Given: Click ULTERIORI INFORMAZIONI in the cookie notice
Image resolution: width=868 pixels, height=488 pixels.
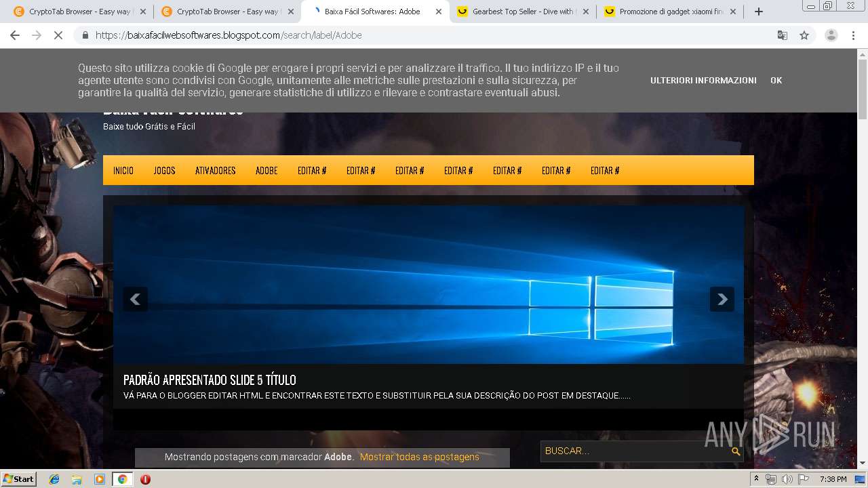Looking at the screenshot, I should pyautogui.click(x=703, y=80).
